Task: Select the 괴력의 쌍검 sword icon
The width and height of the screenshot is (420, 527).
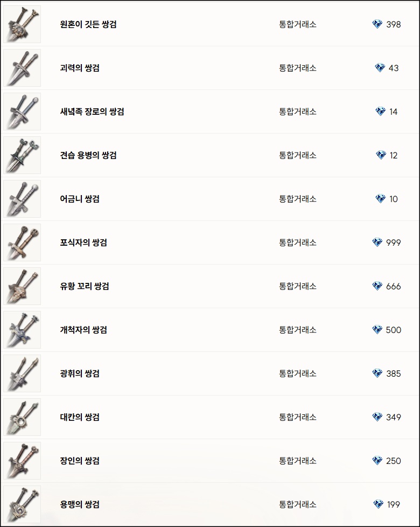Action: click(x=22, y=68)
